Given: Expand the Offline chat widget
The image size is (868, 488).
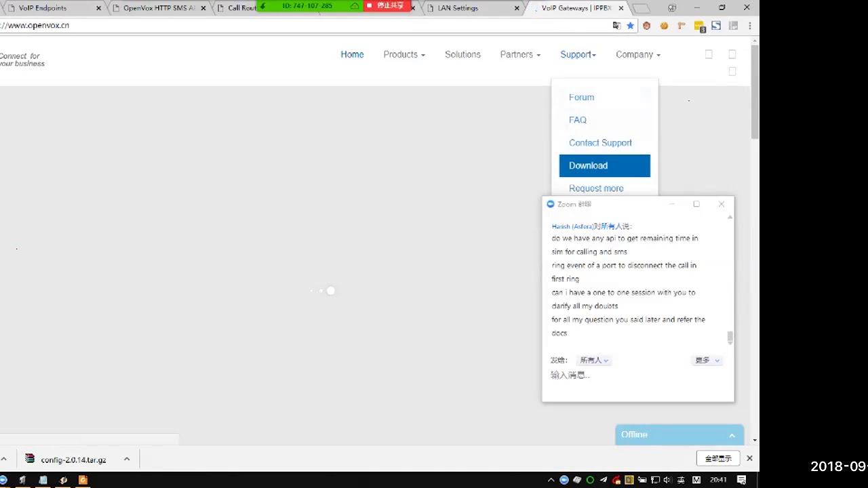Looking at the screenshot, I should [679, 435].
